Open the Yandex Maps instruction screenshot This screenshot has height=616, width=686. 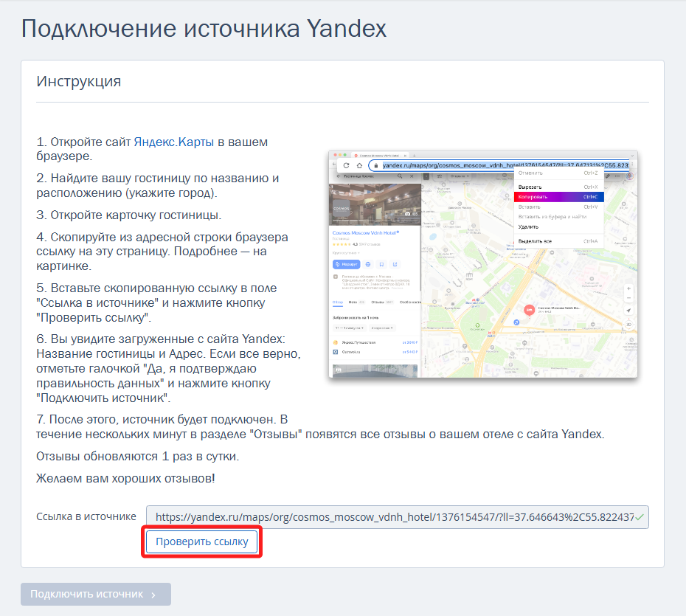point(483,264)
